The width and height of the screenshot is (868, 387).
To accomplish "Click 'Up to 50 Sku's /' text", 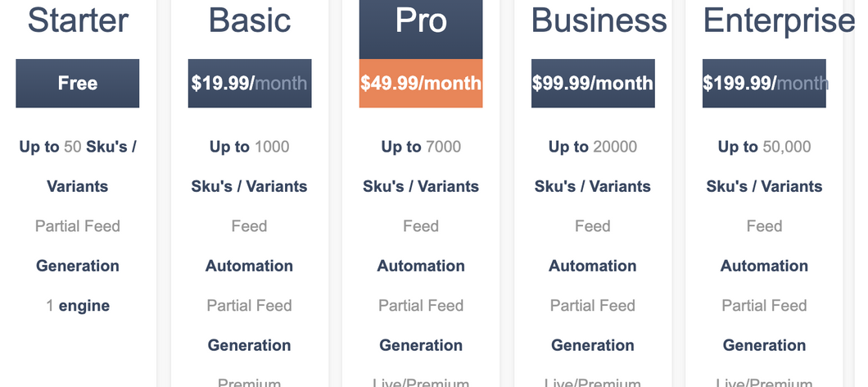I will click(78, 147).
